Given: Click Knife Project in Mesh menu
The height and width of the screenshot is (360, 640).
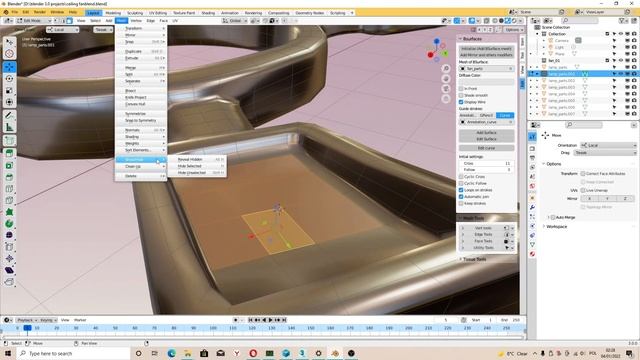Looking at the screenshot, I should click(x=141, y=98).
